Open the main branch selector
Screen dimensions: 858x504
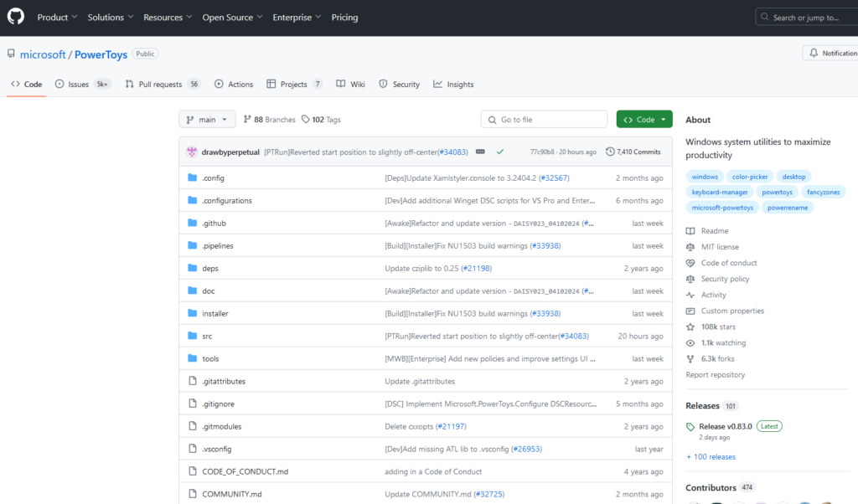[x=207, y=119]
